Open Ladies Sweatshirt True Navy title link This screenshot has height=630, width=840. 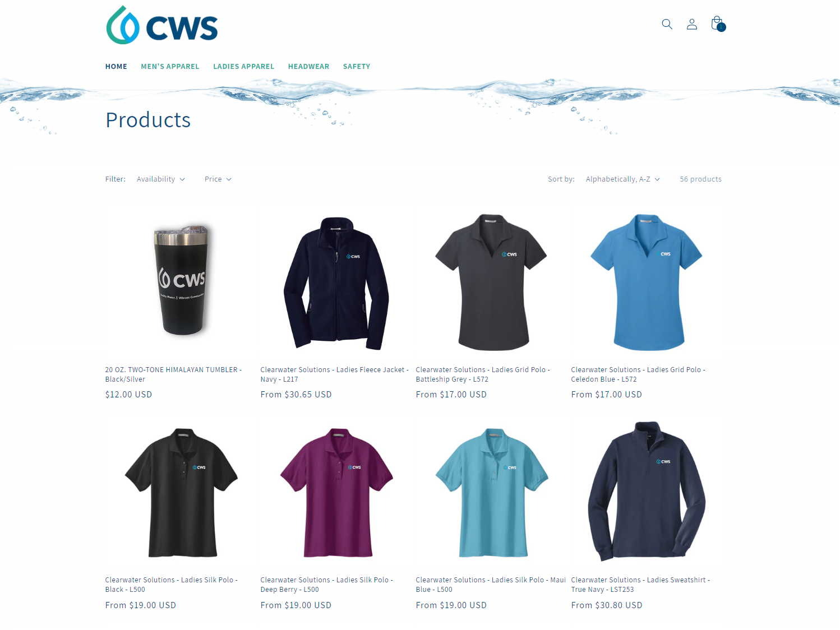point(640,585)
